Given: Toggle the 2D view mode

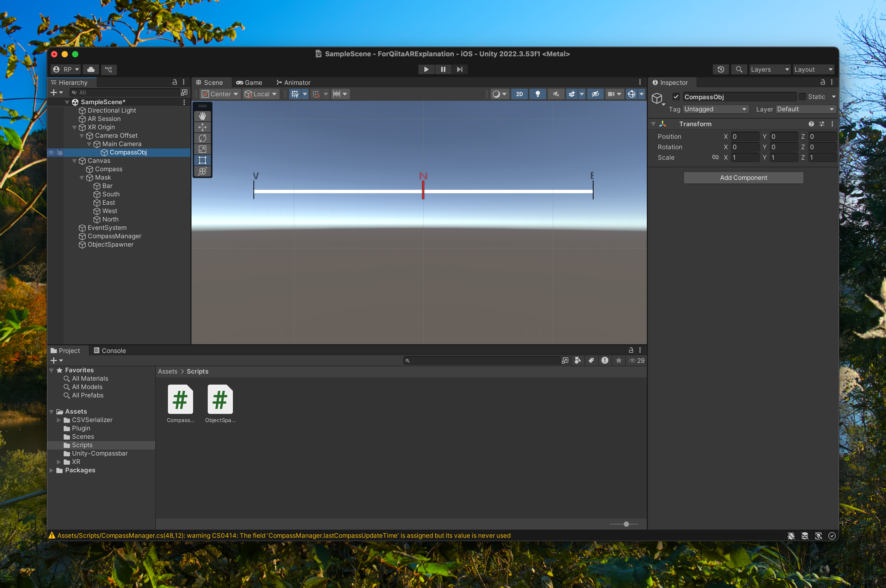Looking at the screenshot, I should [519, 94].
